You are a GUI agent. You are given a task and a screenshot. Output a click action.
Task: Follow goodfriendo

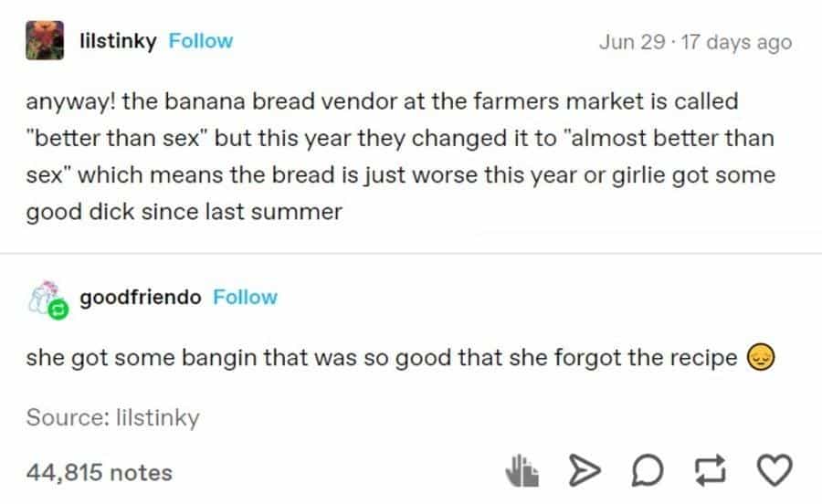click(x=245, y=298)
